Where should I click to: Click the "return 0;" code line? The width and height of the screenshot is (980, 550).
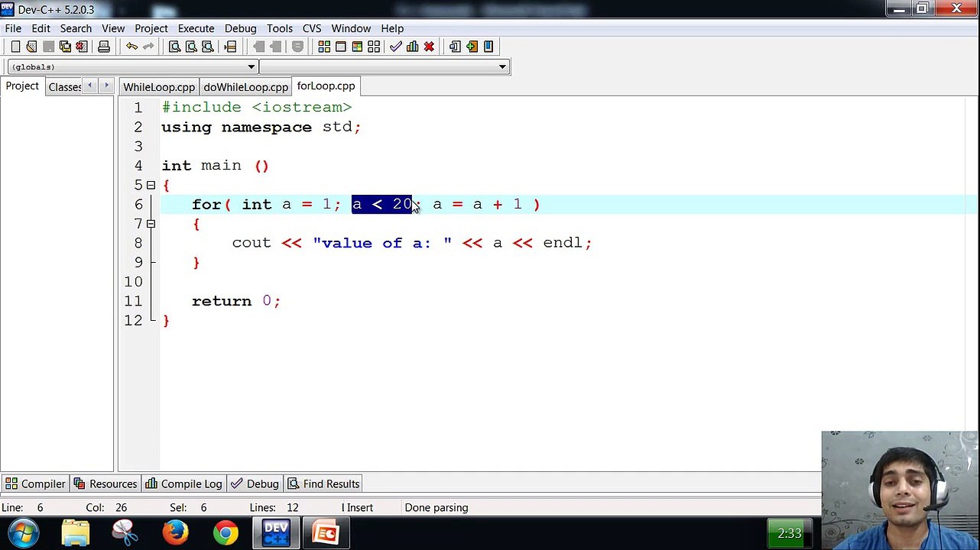coord(236,301)
